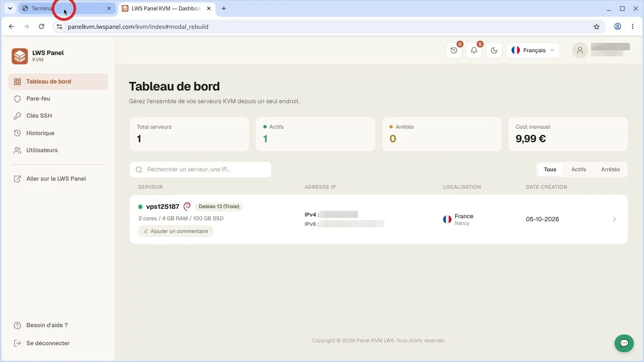The height and width of the screenshot is (362, 644).
Task: Open Clés SSH in the sidebar
Action: pos(58,116)
